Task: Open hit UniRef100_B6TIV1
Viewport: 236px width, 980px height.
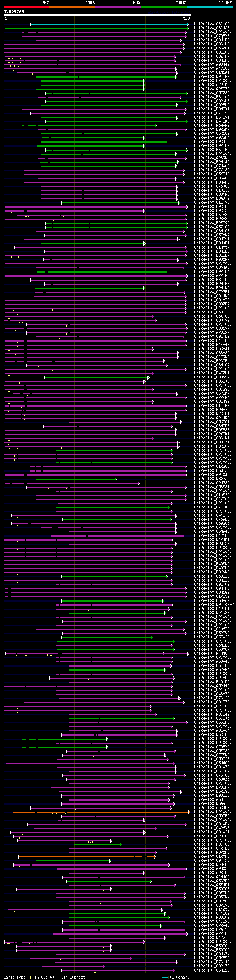Action: 212,117
